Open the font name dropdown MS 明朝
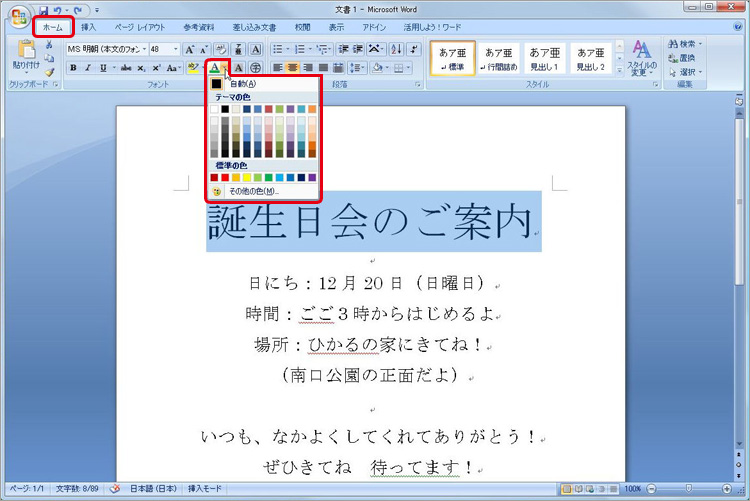 [144, 49]
